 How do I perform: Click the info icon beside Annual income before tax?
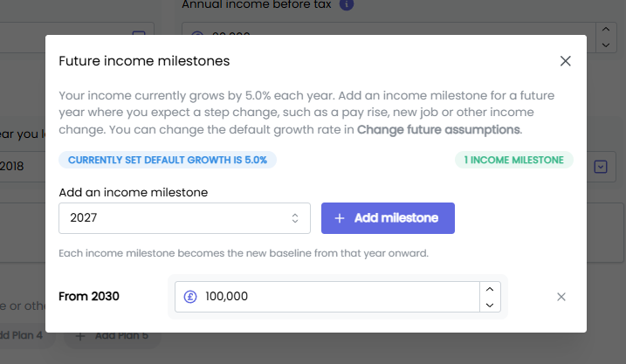[346, 4]
